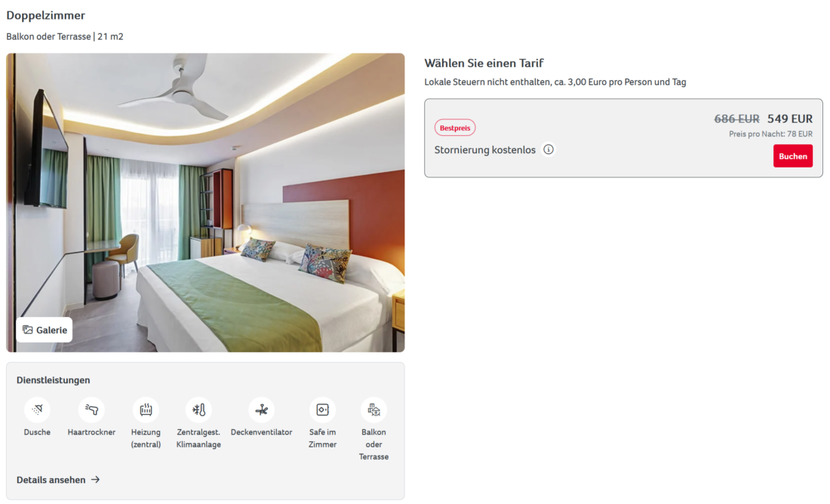Click the 549 EUR price
The image size is (830, 504).
tap(790, 118)
